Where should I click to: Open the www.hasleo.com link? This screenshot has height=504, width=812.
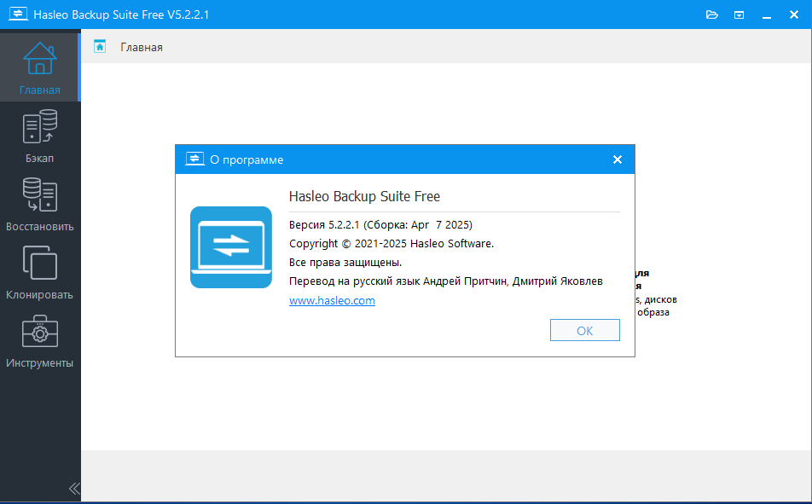click(x=332, y=301)
